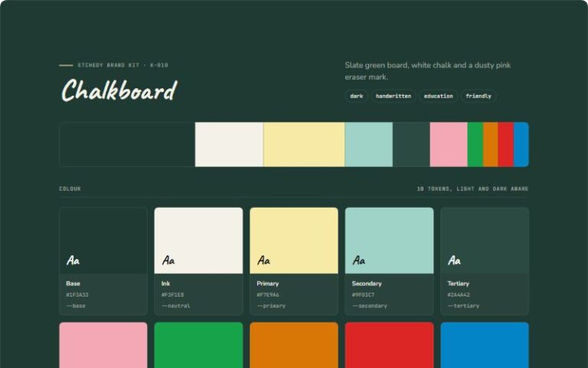Pick the green segment in palette strip
Screen dimensions: 588x368
475,145
